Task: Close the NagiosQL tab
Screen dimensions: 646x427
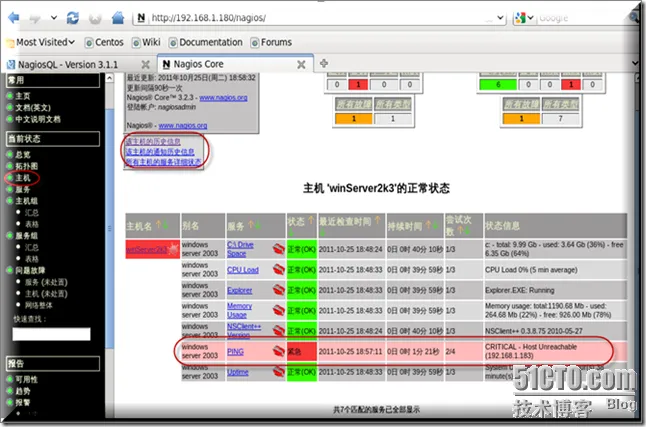Action: pyautogui.click(x=145, y=65)
